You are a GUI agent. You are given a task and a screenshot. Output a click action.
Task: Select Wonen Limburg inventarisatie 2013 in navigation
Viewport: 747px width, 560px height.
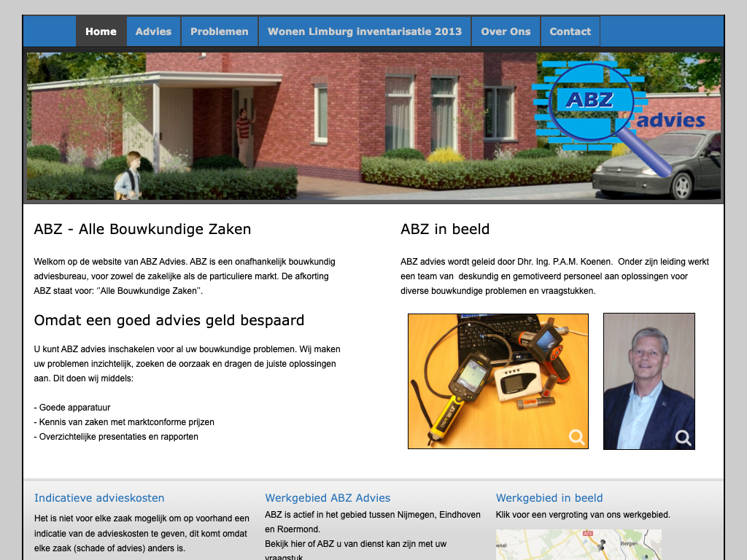point(365,31)
